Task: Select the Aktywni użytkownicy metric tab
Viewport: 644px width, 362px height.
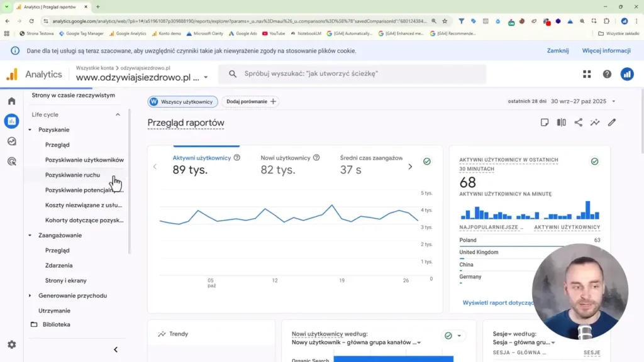Action: (206, 165)
